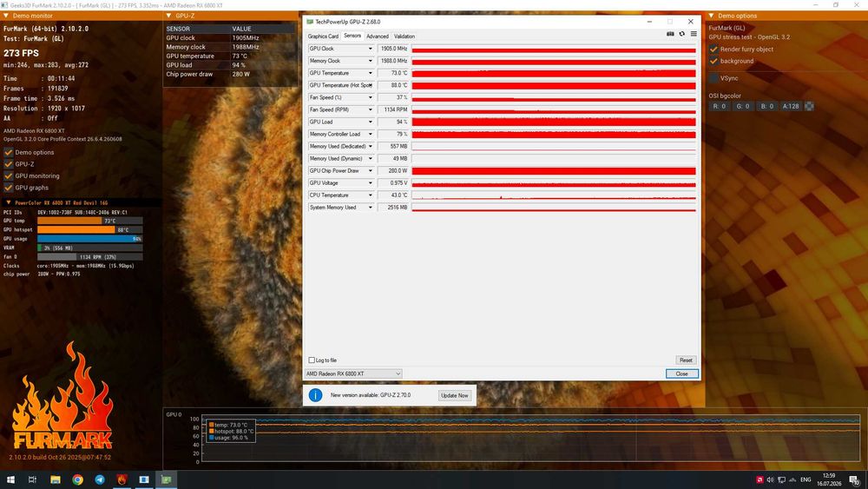This screenshot has width=868, height=489.
Task: Open AMD Software tray icon
Action: click(x=759, y=479)
